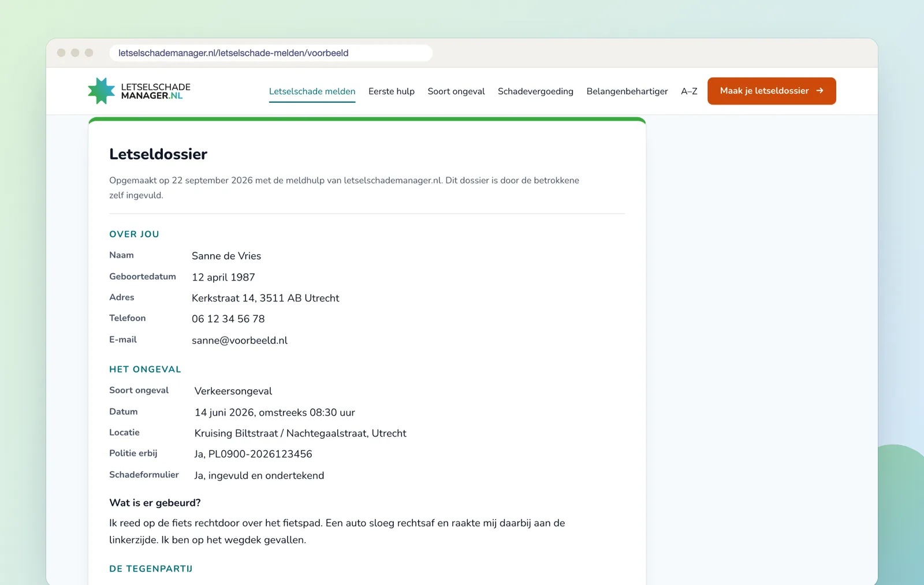Click the value Ja, ingevuld en ondertekend
This screenshot has height=585, width=924.
259,475
